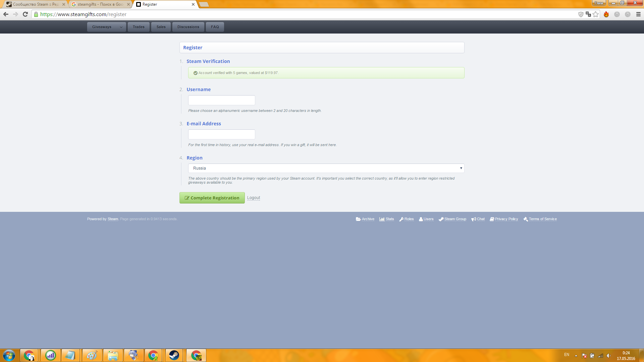Open the Windows Start menu
Viewport: 644px width, 362px height.
(9, 355)
